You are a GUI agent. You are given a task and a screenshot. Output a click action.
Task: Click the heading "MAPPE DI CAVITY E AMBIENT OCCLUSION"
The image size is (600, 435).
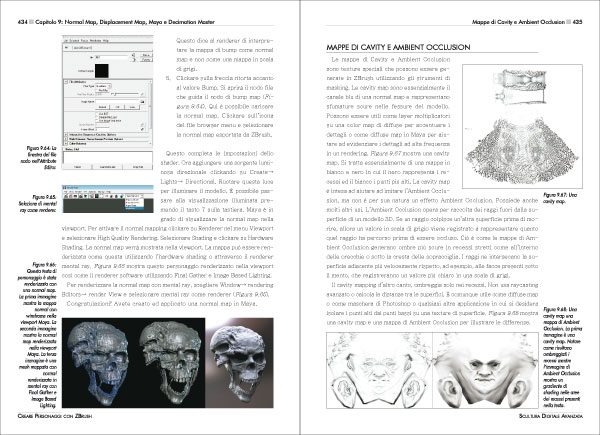pyautogui.click(x=398, y=47)
